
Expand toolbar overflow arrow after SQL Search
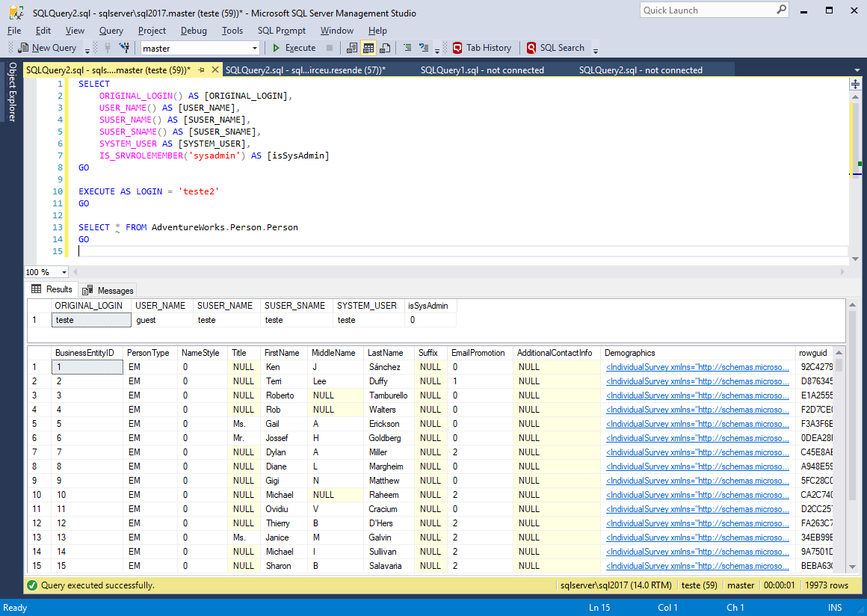[596, 51]
